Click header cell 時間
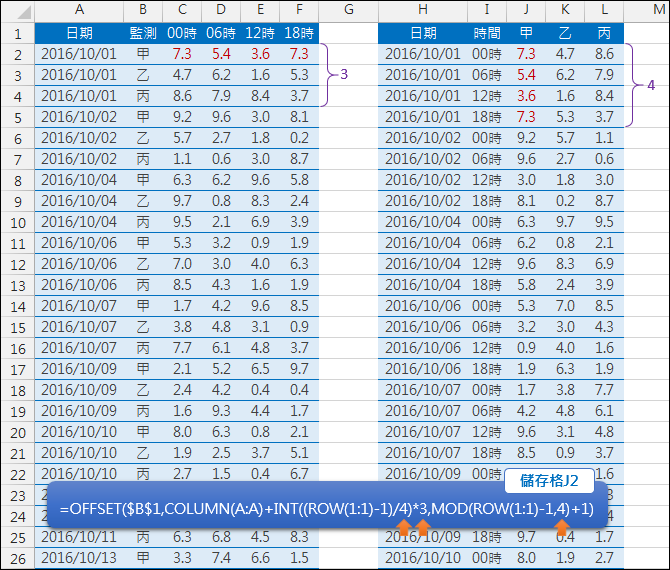Viewport: 670px width, 570px height. tap(487, 33)
